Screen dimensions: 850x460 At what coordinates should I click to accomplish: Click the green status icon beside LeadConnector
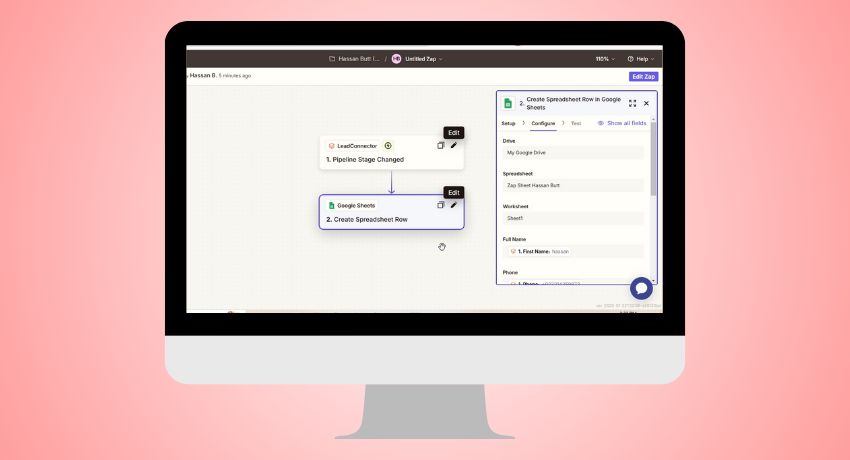388,146
